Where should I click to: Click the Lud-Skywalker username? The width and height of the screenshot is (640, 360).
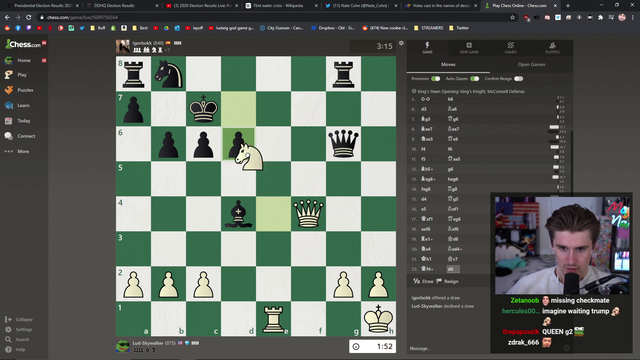pos(148,343)
